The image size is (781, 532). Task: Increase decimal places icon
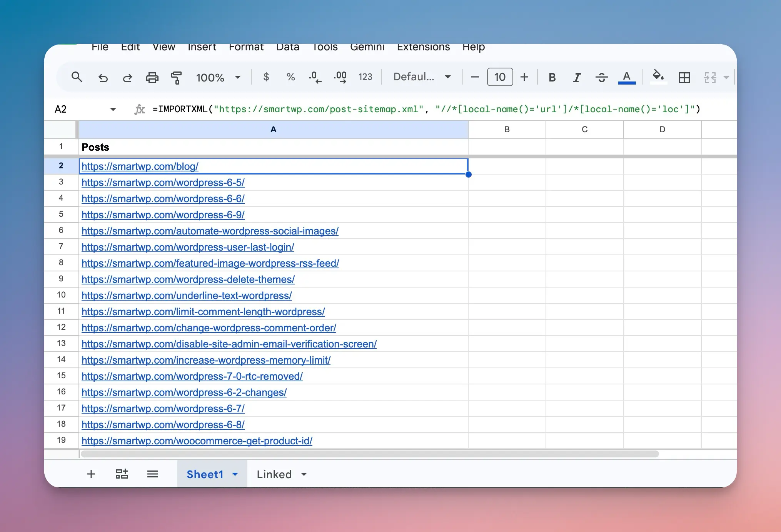(x=340, y=77)
